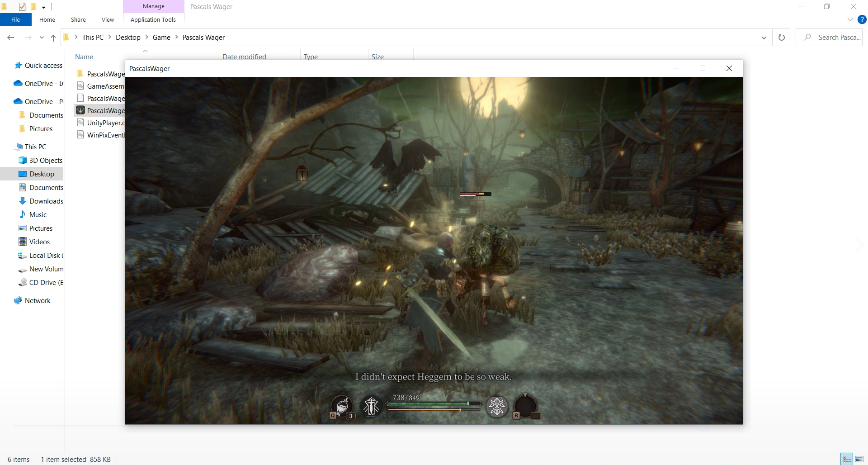Screen dimensions: 868x465
Task: Sort files by Size column
Action: (377, 57)
